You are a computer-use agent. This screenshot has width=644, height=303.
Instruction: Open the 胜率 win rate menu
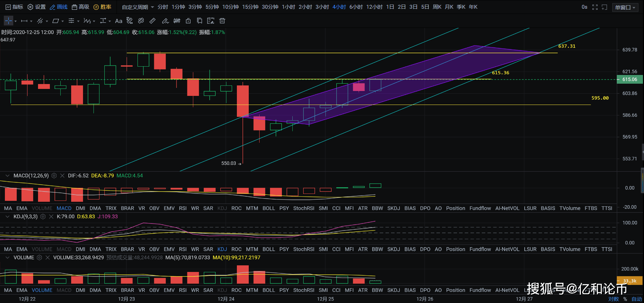click(x=102, y=7)
